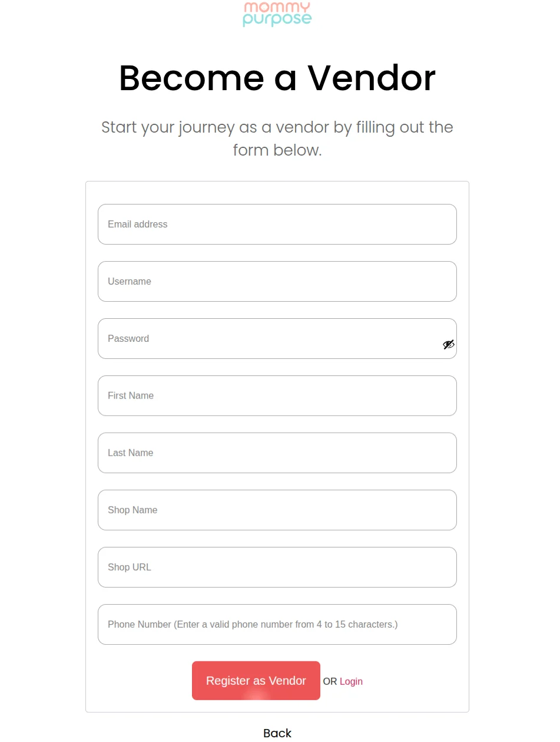Focus the First Name input

[x=277, y=395]
